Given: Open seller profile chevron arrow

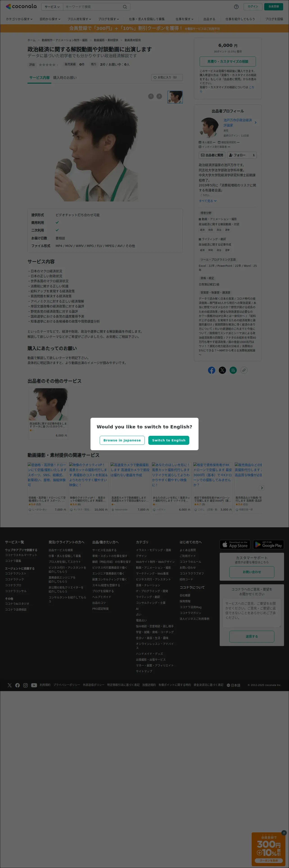Looking at the screenshot, I should click(255, 123).
